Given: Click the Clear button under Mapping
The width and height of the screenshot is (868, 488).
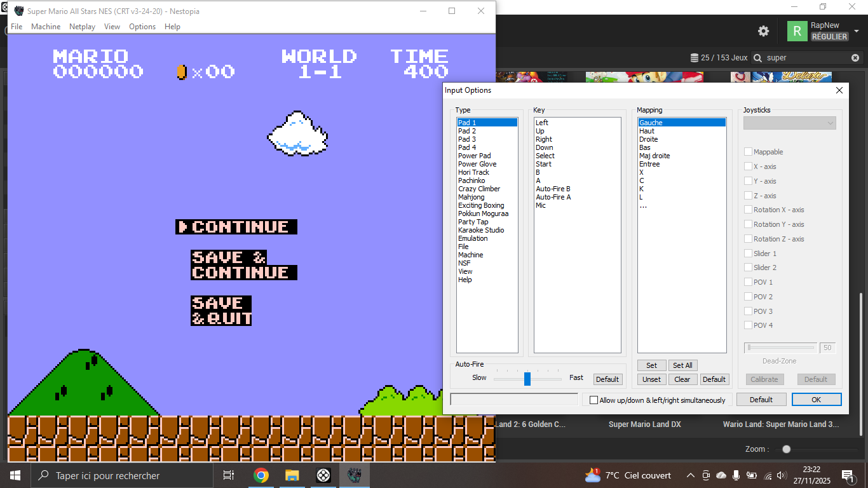Looking at the screenshot, I should (682, 379).
